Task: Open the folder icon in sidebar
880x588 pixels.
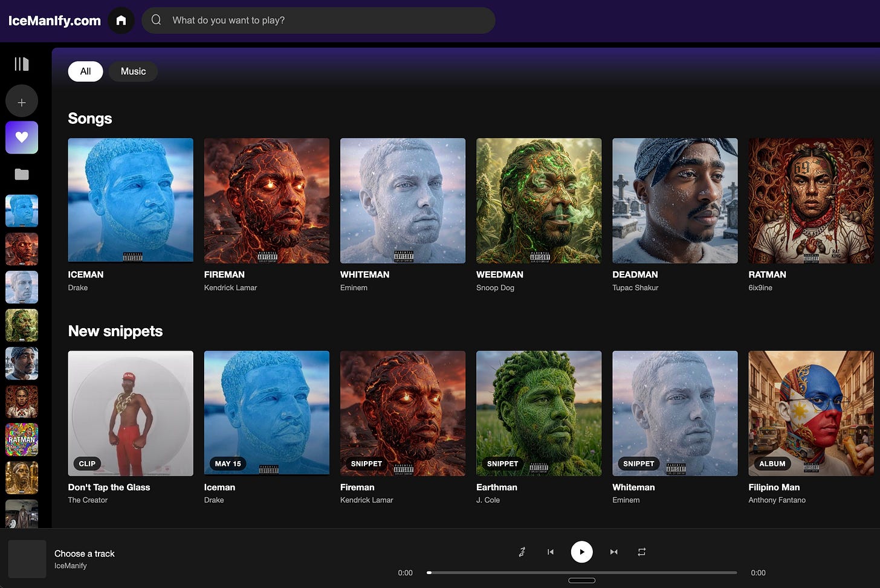Action: point(22,174)
